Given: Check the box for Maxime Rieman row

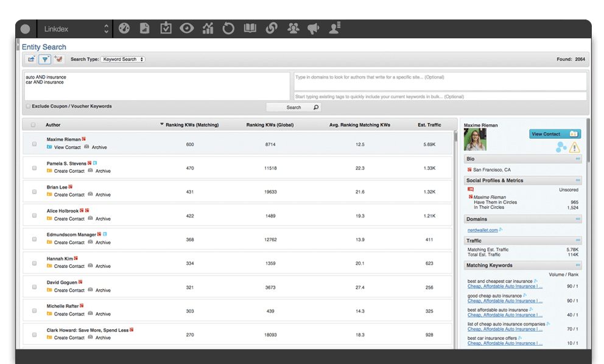Looking at the screenshot, I should point(34,144).
